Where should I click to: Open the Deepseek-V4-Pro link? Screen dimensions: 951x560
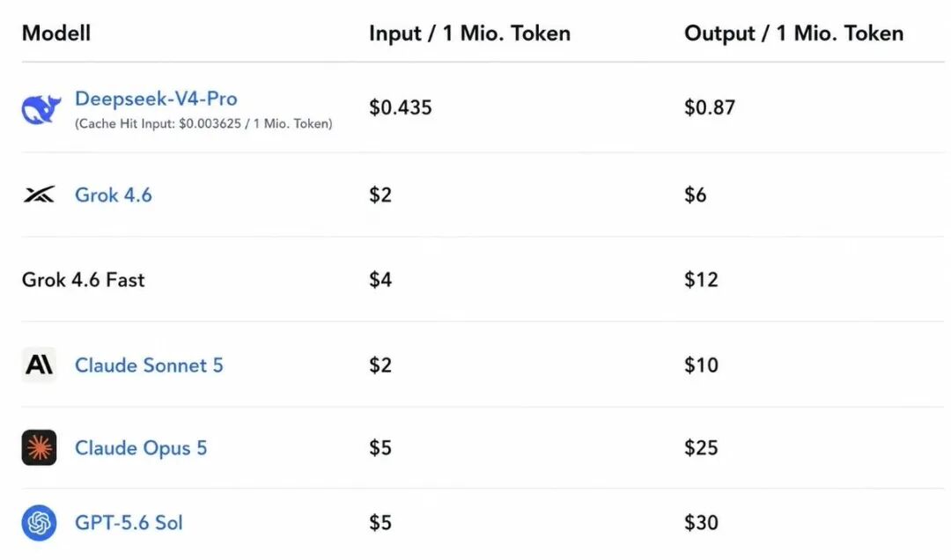[156, 99]
